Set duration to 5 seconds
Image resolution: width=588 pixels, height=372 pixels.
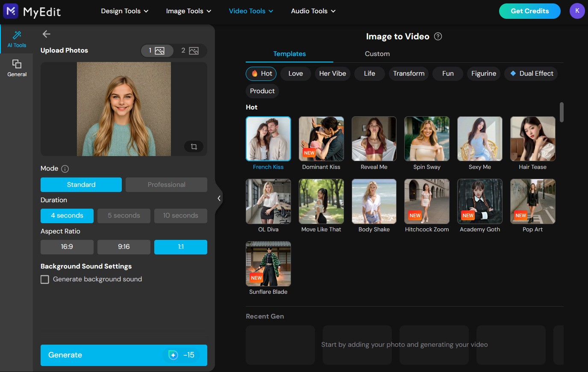124,216
